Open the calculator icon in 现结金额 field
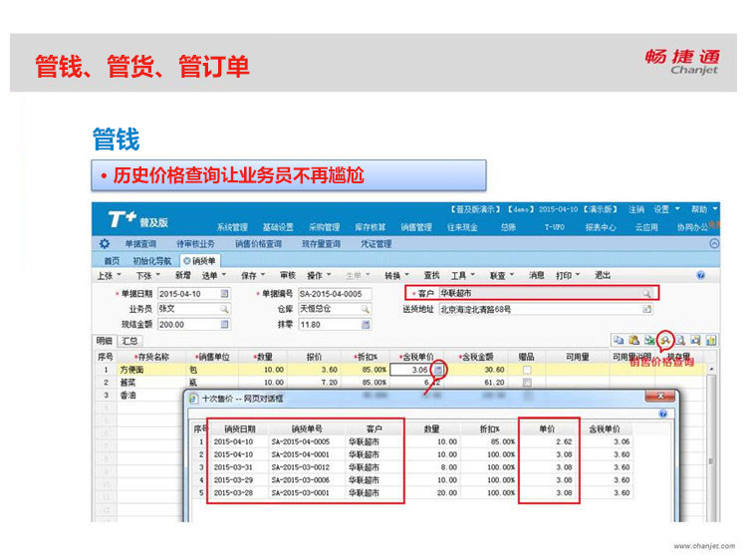 tap(225, 324)
